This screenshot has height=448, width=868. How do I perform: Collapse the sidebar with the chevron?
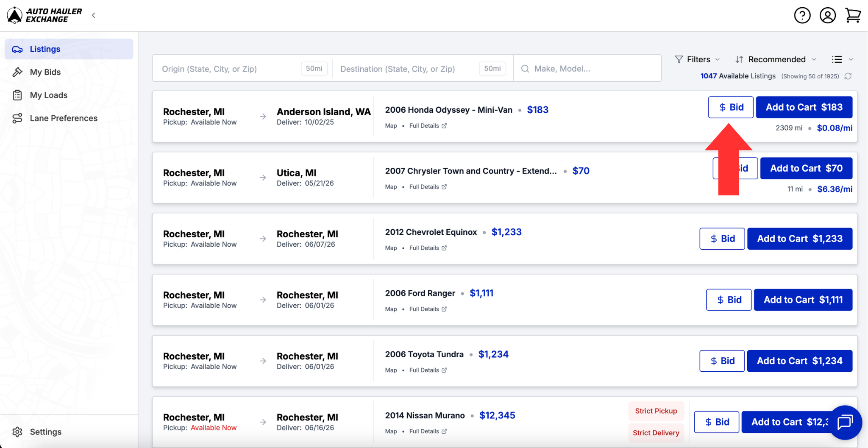(x=94, y=15)
